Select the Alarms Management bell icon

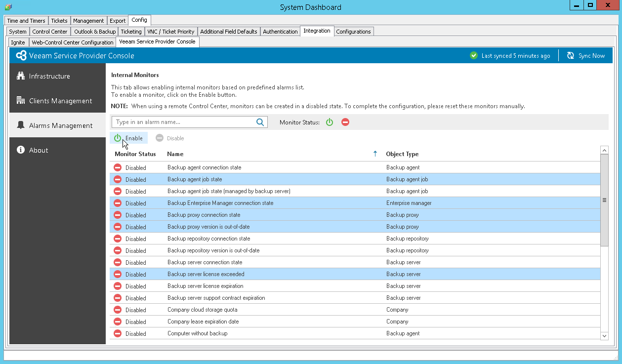tap(20, 125)
